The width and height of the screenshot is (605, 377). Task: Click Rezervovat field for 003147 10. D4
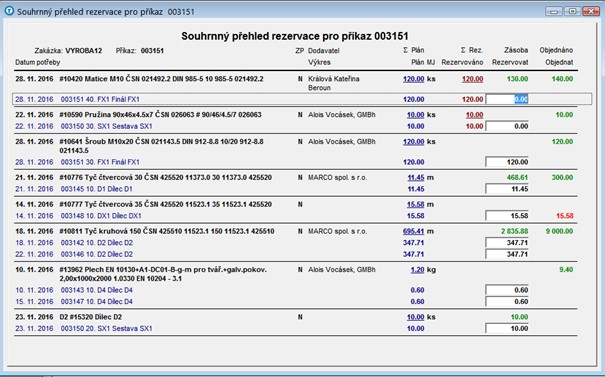click(x=507, y=301)
